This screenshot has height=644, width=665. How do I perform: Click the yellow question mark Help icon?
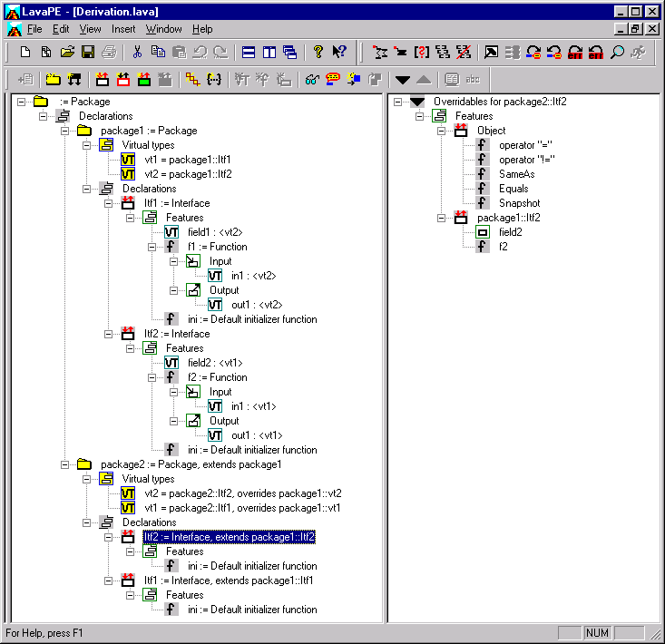pyautogui.click(x=318, y=53)
